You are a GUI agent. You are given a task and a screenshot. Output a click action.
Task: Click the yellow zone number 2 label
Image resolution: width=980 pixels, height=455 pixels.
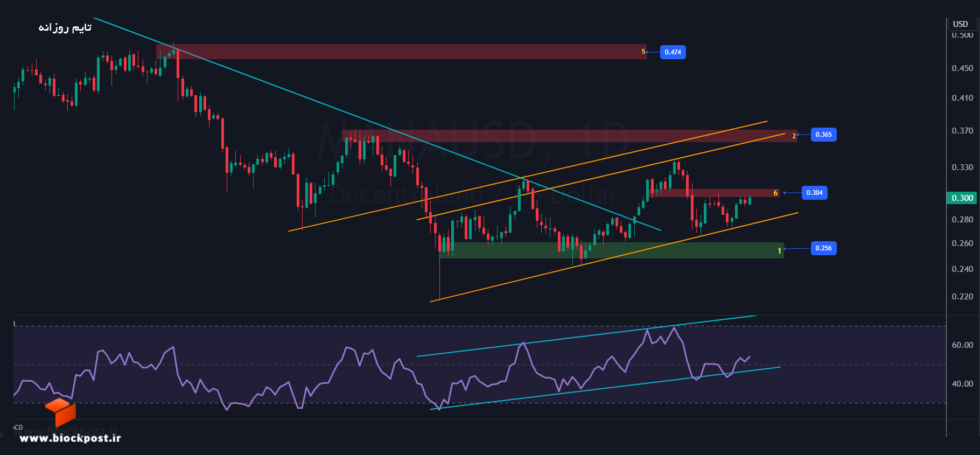[x=794, y=136]
